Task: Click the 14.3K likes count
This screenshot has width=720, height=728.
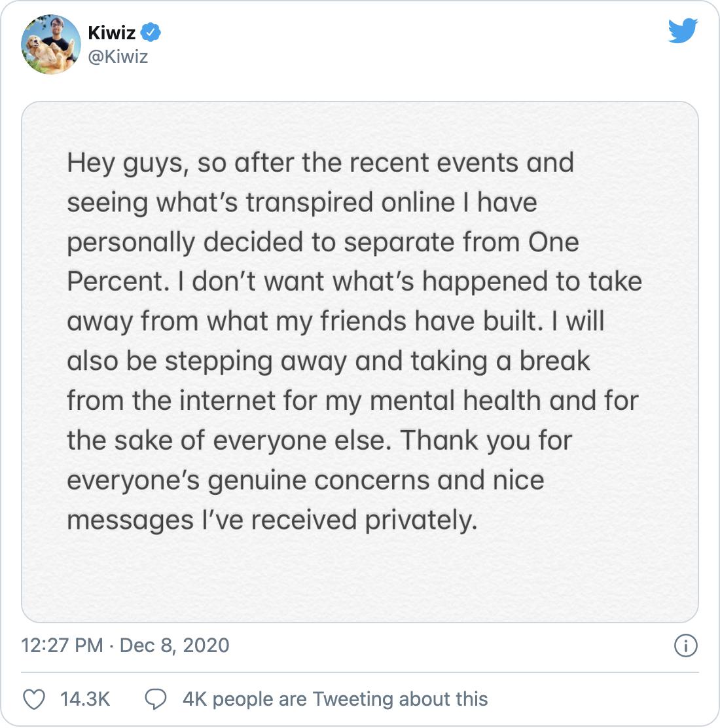Action: pos(85,699)
